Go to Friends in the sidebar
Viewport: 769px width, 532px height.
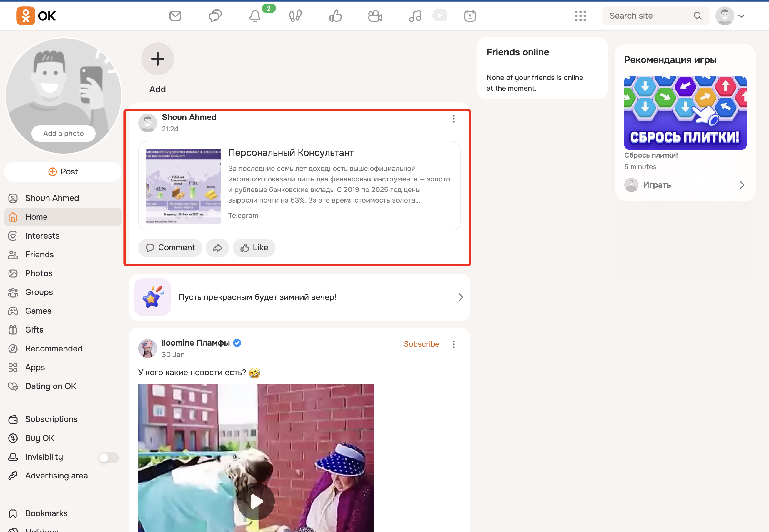[x=39, y=255]
